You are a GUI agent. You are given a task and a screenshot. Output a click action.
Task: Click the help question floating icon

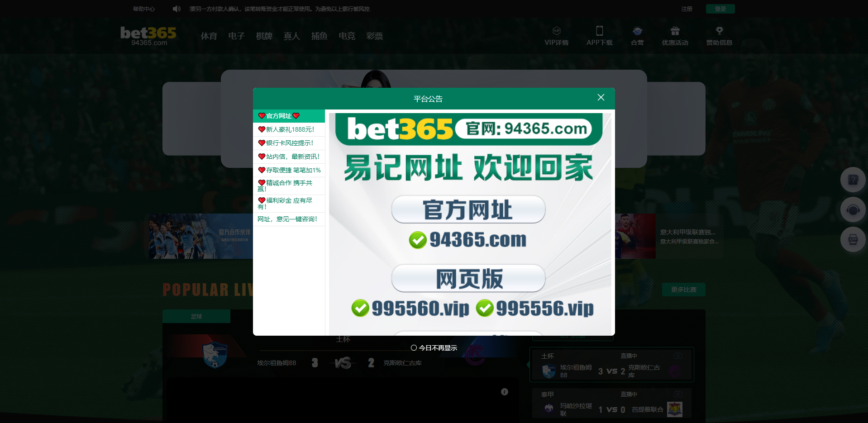tap(853, 180)
